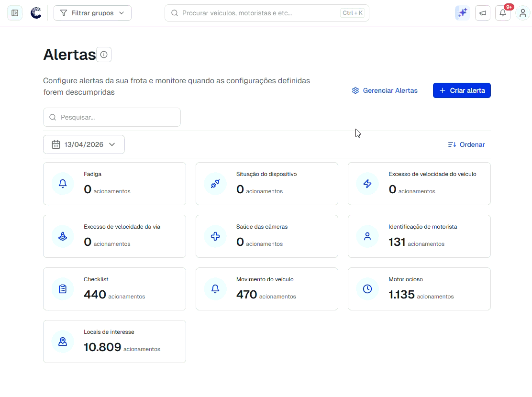Click the Alertas info tooltip icon
Screen dimensions: 532x397
pyautogui.click(x=104, y=55)
